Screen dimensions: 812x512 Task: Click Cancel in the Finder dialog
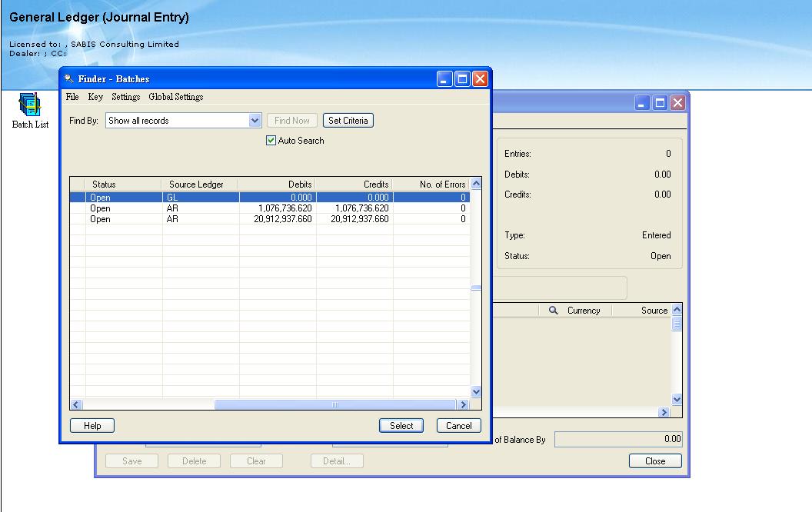458,425
